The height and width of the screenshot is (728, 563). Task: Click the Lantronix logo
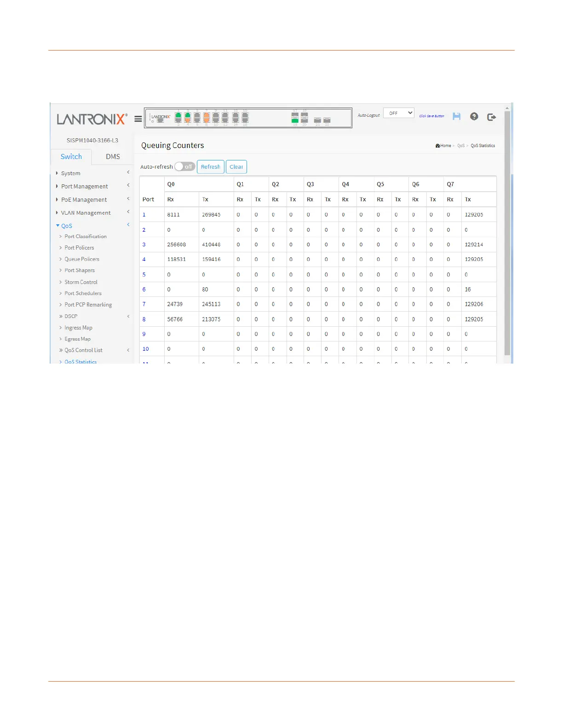pyautogui.click(x=92, y=119)
